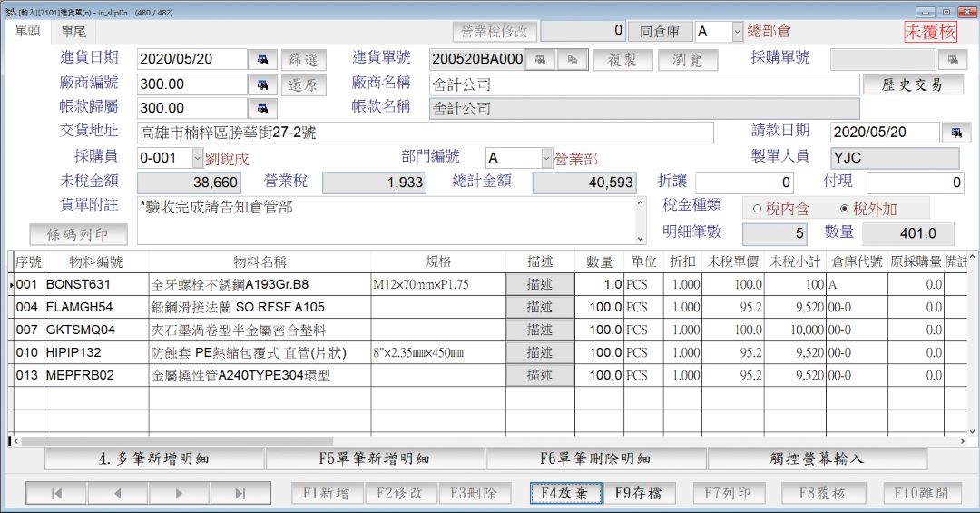Screen dimensions: 980x513
Task: Click F3刪除 button
Action: click(474, 493)
